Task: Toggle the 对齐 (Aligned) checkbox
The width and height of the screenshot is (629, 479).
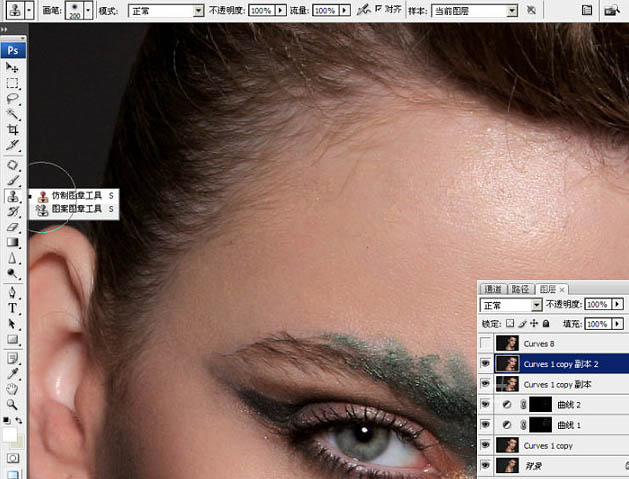Action: click(x=378, y=8)
